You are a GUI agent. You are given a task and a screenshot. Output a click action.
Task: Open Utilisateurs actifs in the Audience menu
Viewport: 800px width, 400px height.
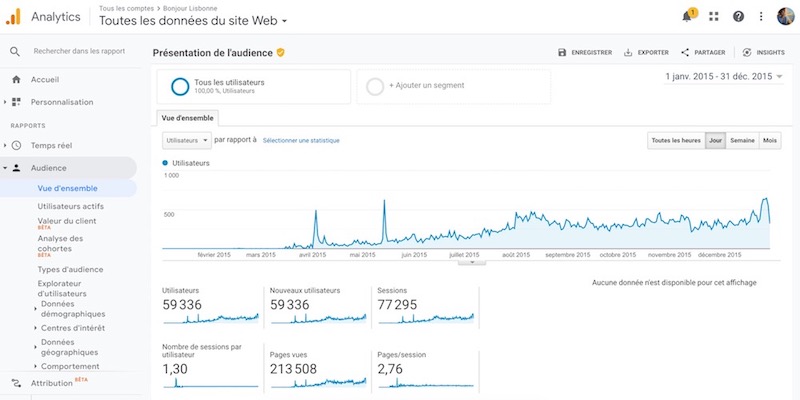[70, 205]
